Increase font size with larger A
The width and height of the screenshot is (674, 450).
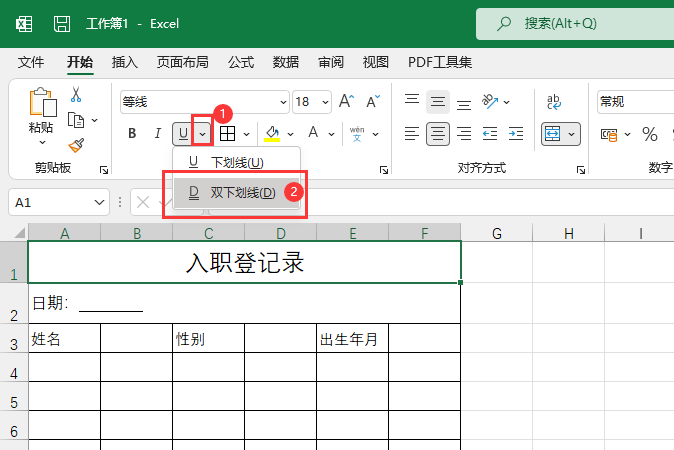coord(346,101)
